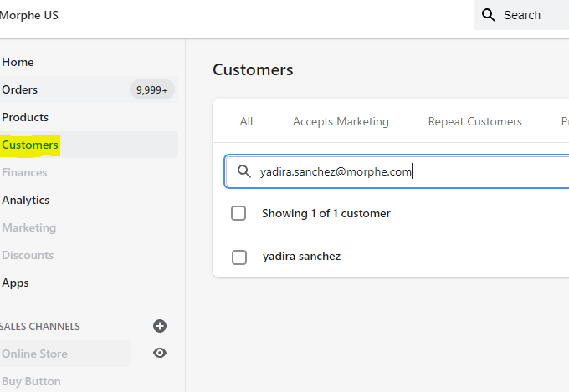This screenshot has height=392, width=569.
Task: Click the search icon inside customer filter field
Action: pos(244,171)
